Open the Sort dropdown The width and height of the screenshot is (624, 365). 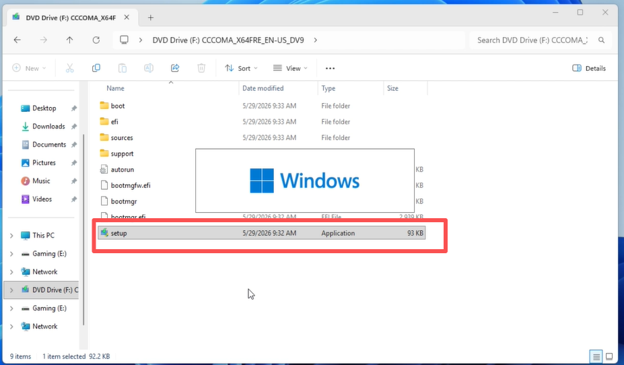241,68
